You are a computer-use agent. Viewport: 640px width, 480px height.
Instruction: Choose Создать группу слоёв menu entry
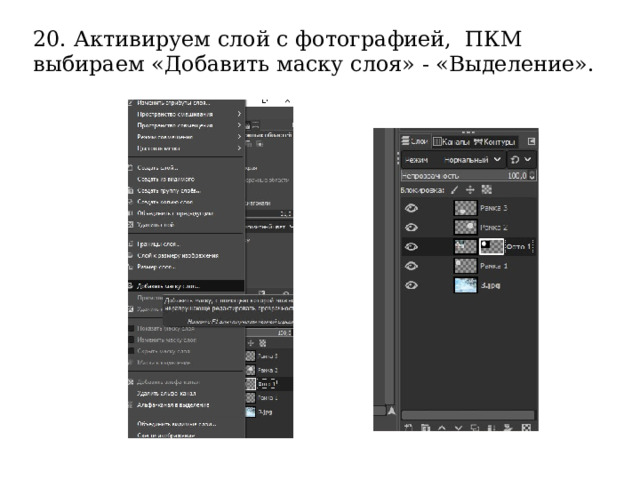[187, 191]
